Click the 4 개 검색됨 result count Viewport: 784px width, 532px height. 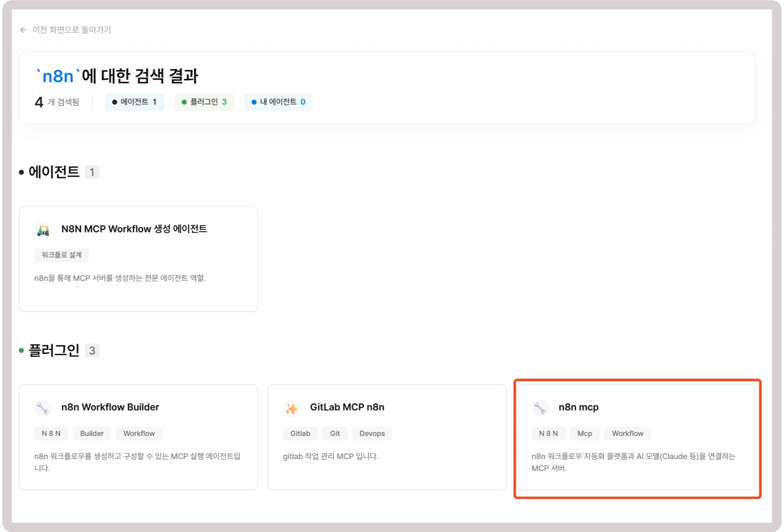coord(57,102)
